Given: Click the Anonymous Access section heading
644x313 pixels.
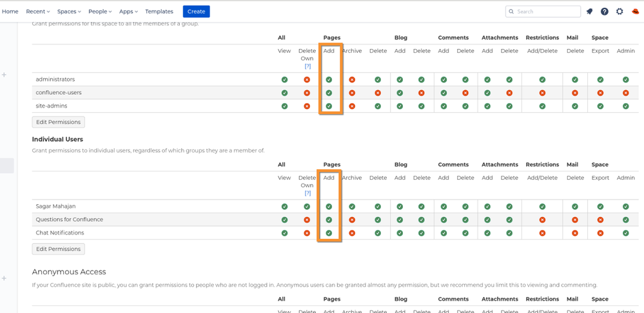Looking at the screenshot, I should point(69,272).
